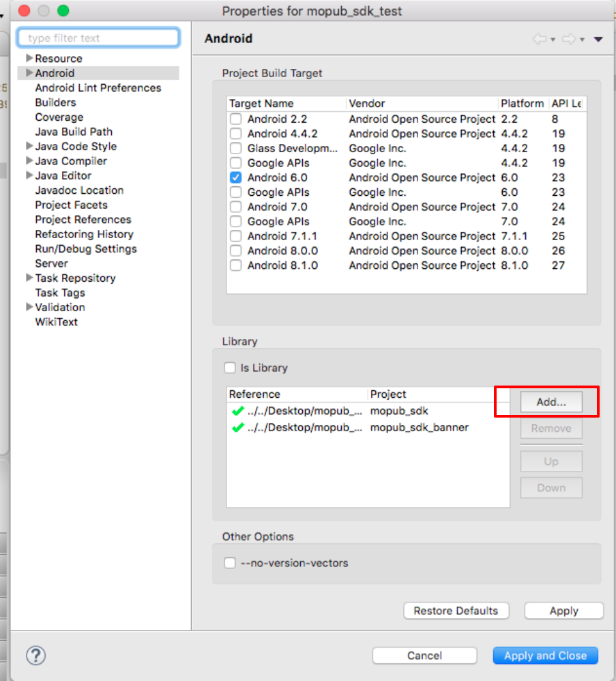
Task: Enable the --no-version-vectors checkbox
Action: pyautogui.click(x=230, y=563)
